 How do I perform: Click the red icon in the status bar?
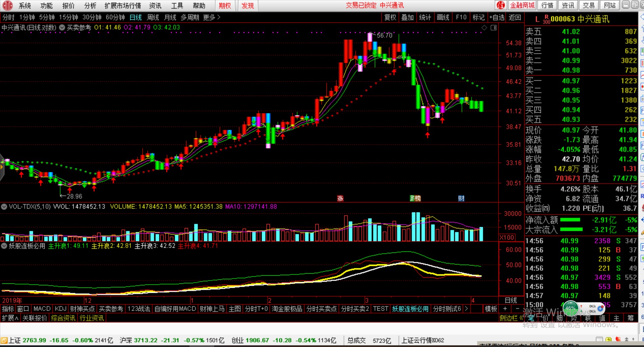point(618,340)
